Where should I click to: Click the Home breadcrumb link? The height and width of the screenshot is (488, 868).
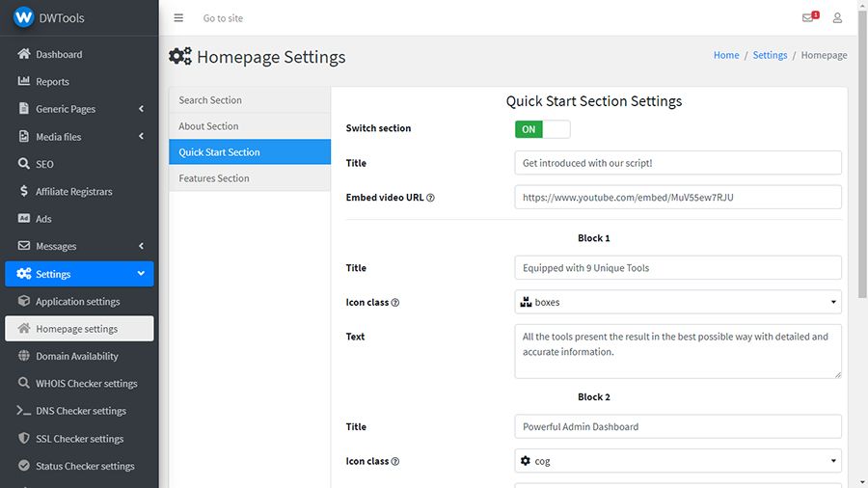(726, 55)
